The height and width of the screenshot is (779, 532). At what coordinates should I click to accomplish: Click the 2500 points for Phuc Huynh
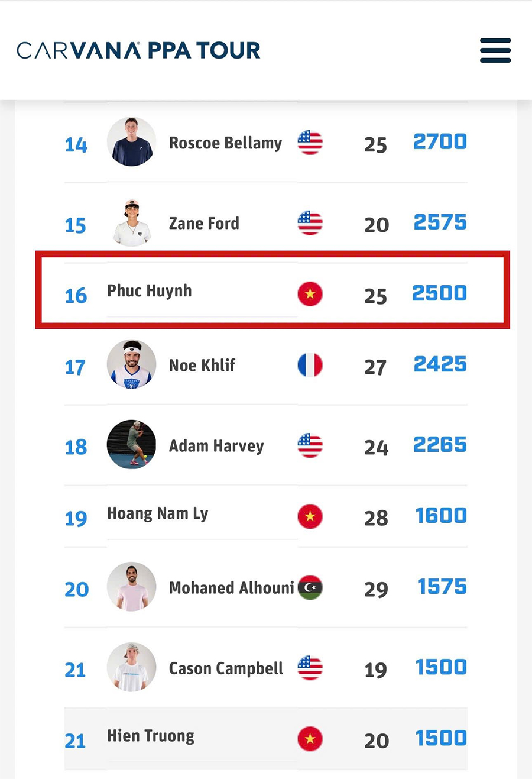tap(439, 293)
